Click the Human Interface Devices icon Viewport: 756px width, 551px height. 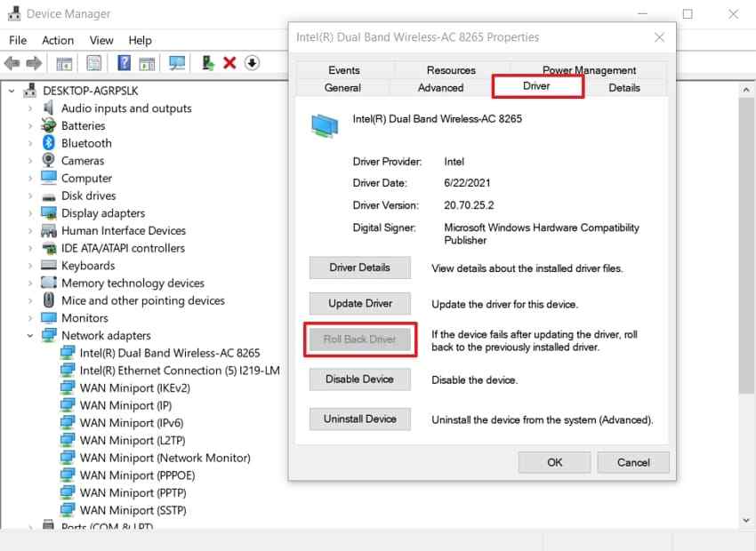pyautogui.click(x=49, y=230)
